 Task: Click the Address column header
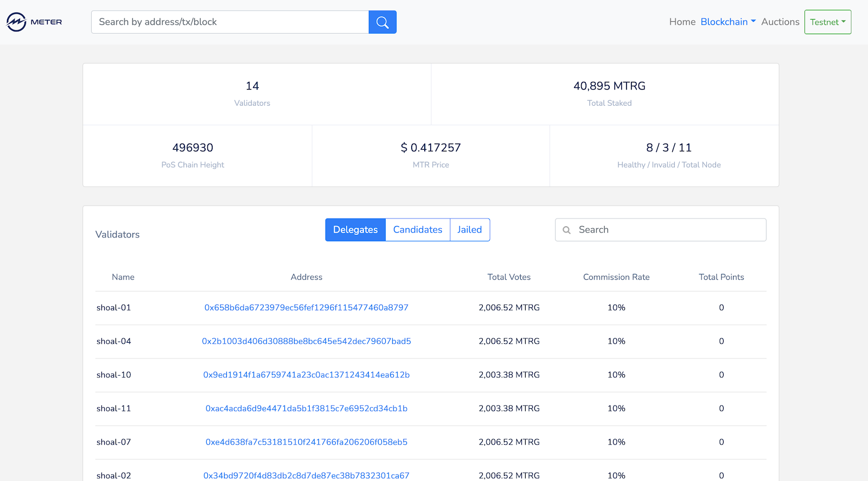[x=307, y=277]
